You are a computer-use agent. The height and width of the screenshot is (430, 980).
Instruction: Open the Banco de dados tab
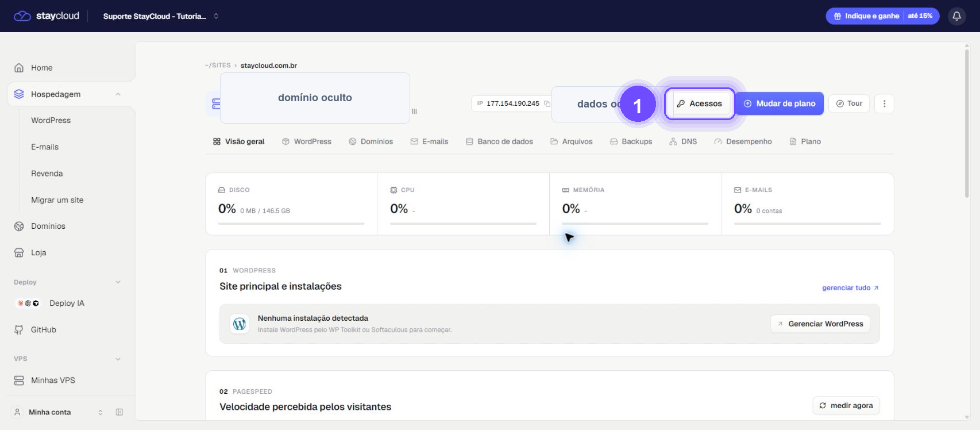499,141
